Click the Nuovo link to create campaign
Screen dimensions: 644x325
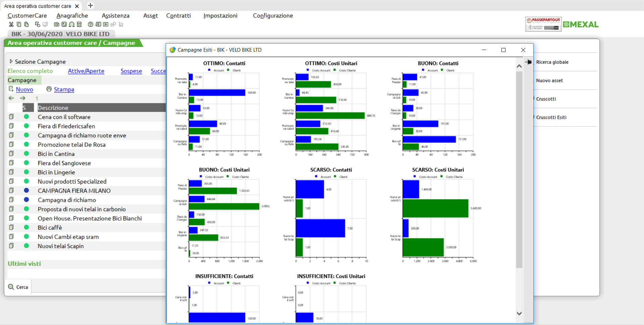pyautogui.click(x=24, y=90)
